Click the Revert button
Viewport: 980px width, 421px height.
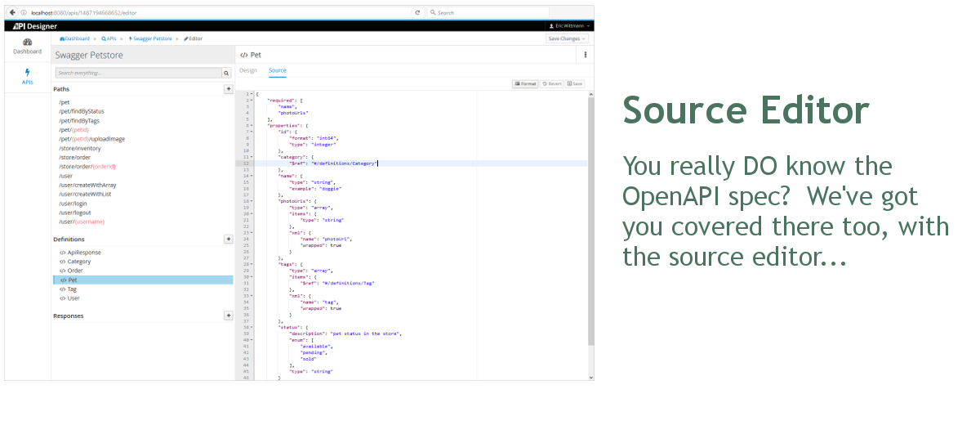click(552, 83)
